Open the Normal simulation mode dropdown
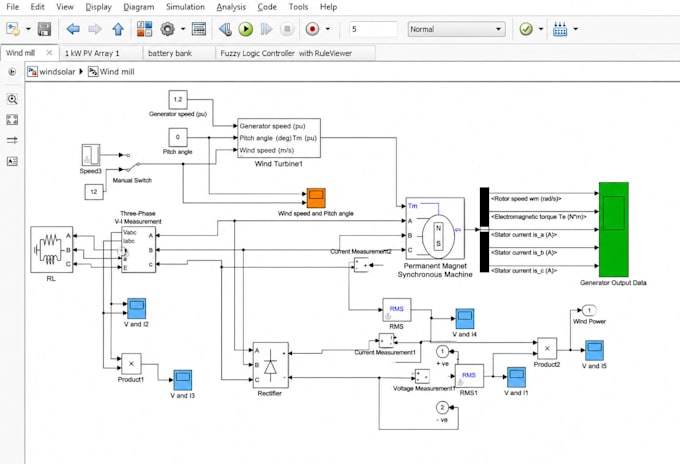 point(456,29)
